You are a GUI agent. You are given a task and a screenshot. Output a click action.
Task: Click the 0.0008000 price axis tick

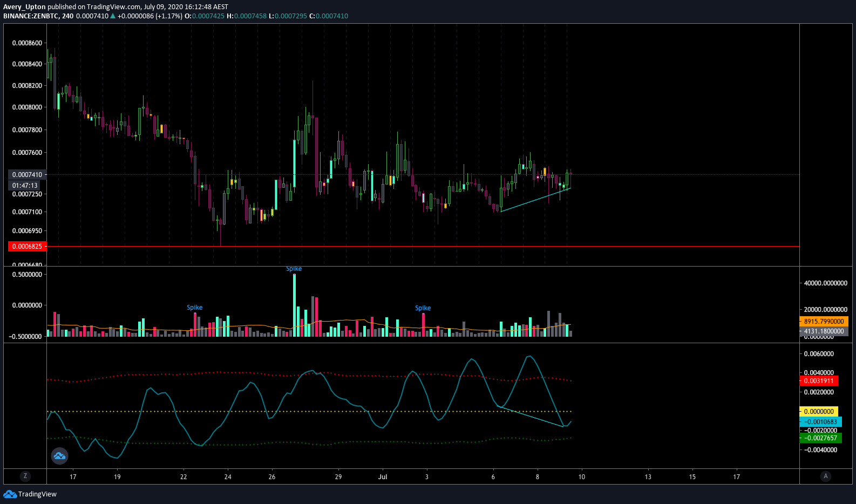27,107
